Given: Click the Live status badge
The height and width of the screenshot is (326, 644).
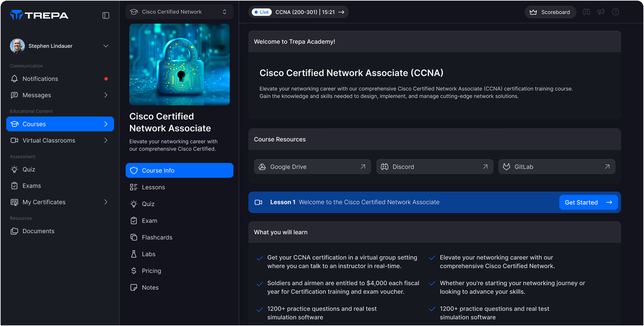Looking at the screenshot, I should tap(262, 12).
